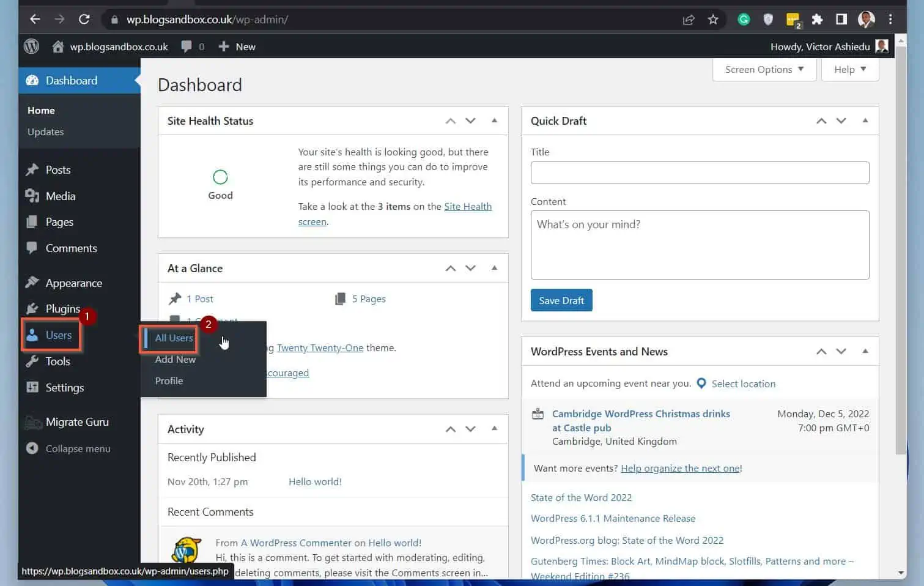924x586 pixels.
Task: Choose Add New in Users submenu
Action: 175,359
